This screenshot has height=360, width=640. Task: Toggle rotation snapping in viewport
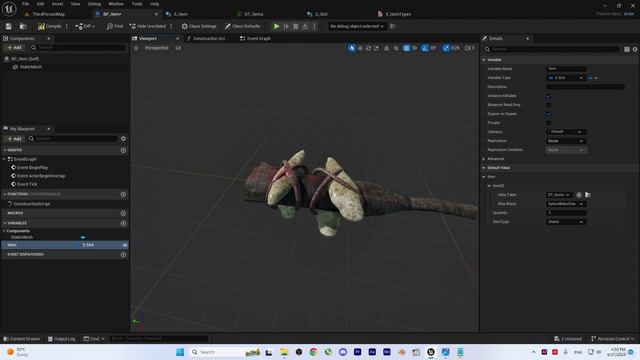(x=425, y=48)
